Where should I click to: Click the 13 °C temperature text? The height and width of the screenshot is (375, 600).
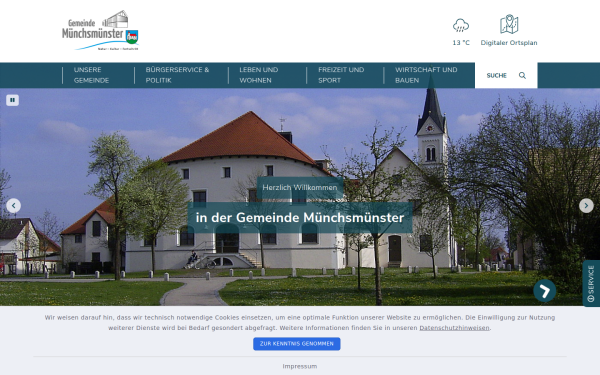(x=461, y=43)
